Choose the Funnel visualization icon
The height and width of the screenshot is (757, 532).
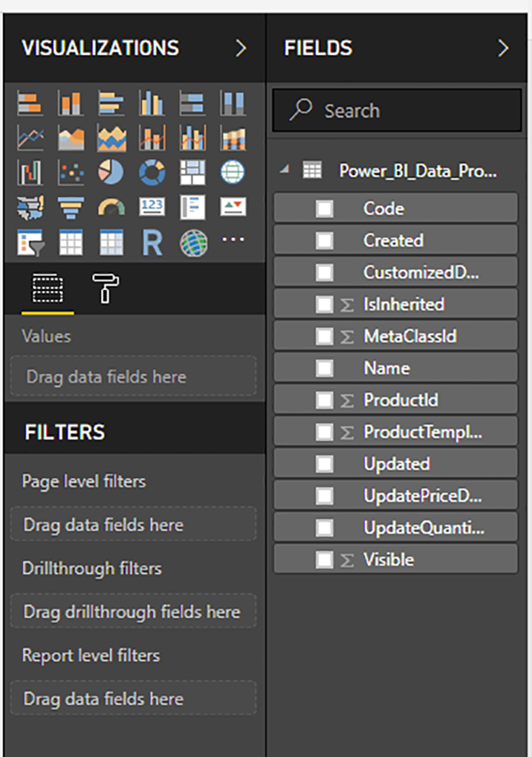[x=71, y=207]
